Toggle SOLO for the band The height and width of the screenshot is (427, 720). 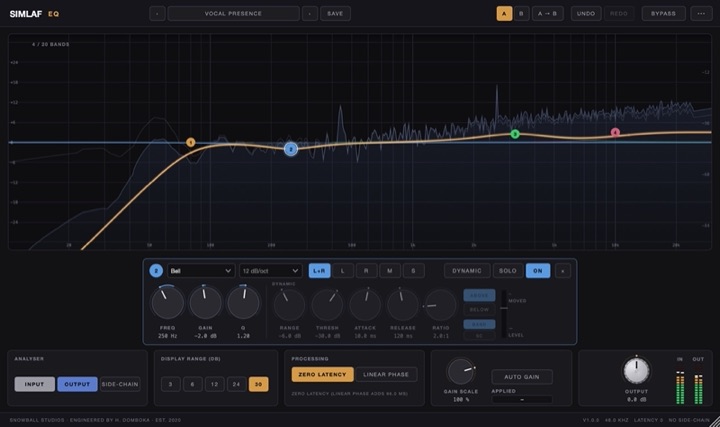(508, 271)
